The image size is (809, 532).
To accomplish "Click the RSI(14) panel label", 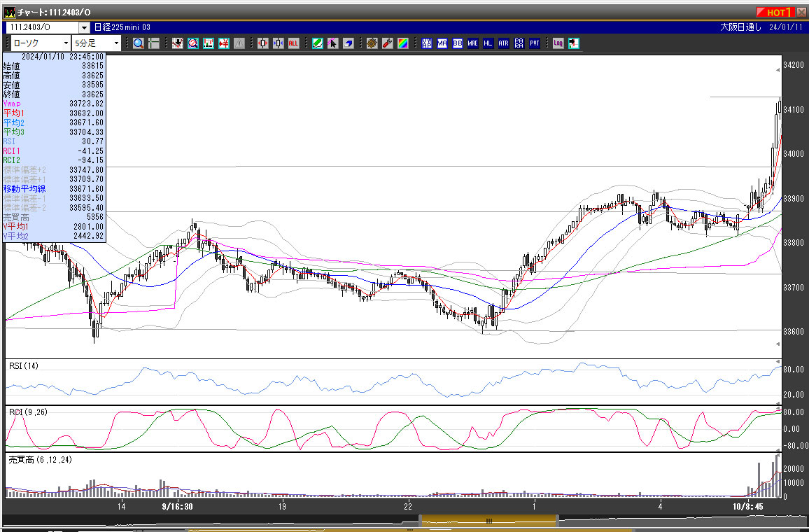I will [x=24, y=366].
